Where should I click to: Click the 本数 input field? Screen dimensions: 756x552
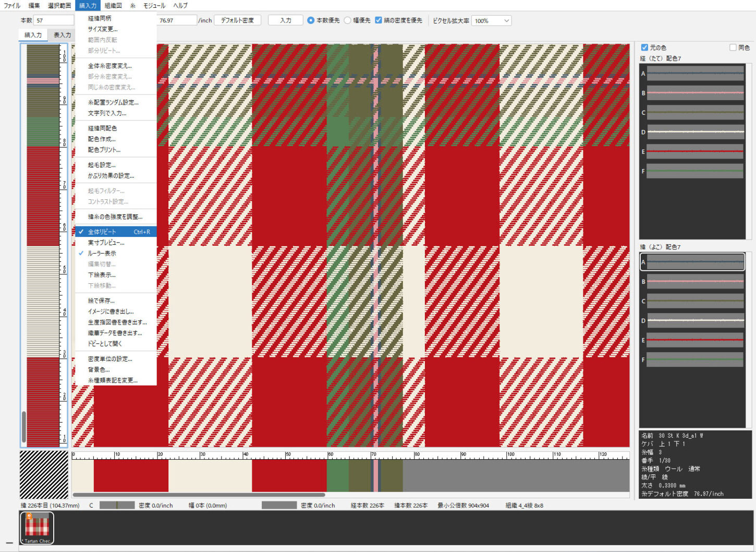coord(54,21)
